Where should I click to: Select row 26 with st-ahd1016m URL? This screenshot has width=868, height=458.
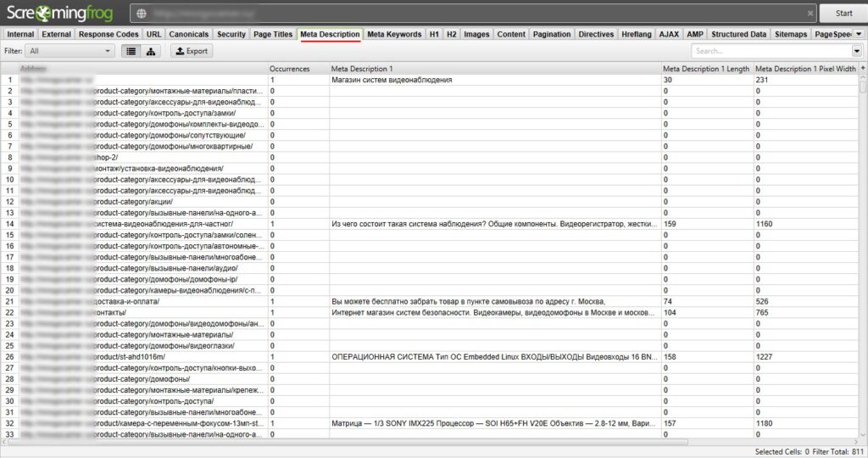coord(136,356)
